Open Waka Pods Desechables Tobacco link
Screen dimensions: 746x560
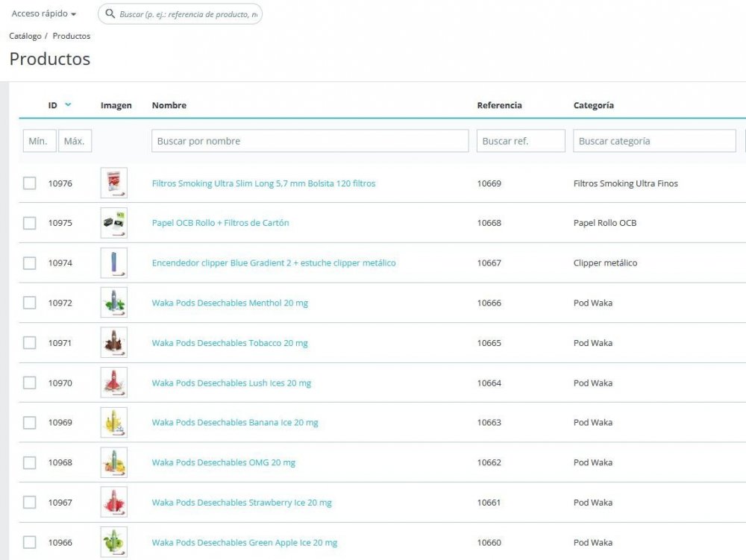point(230,343)
